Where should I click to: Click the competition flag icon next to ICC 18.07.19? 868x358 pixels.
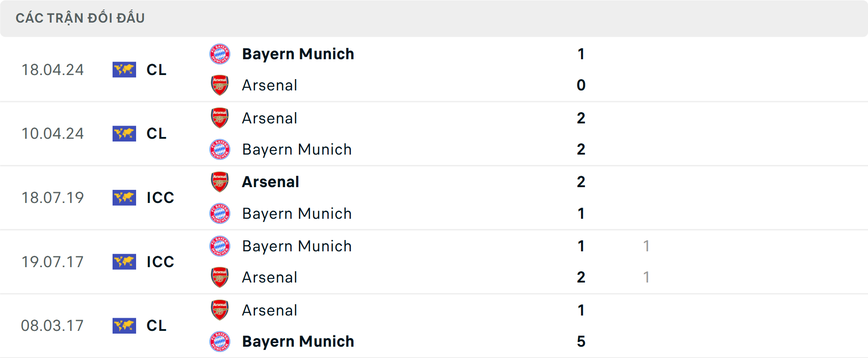(124, 198)
